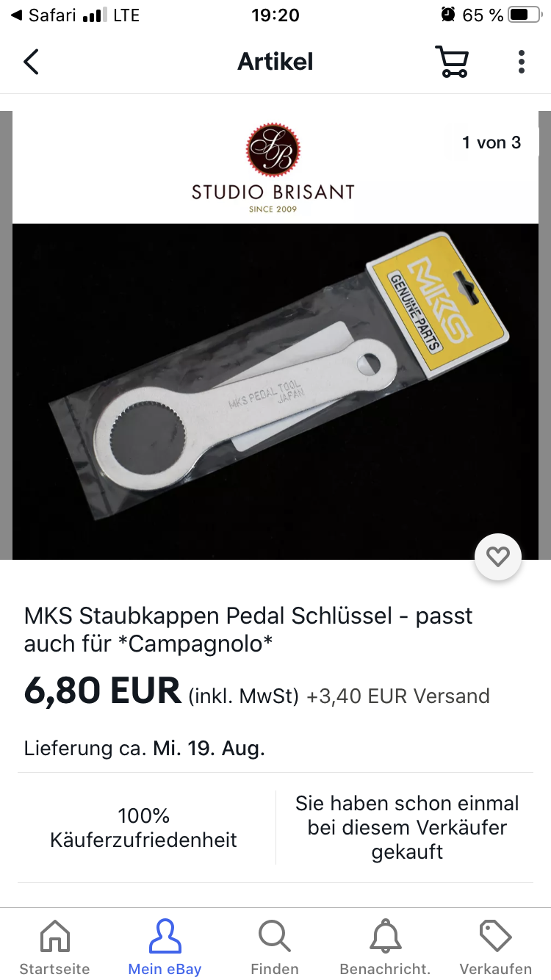Open the three-dot options menu

[x=521, y=62]
